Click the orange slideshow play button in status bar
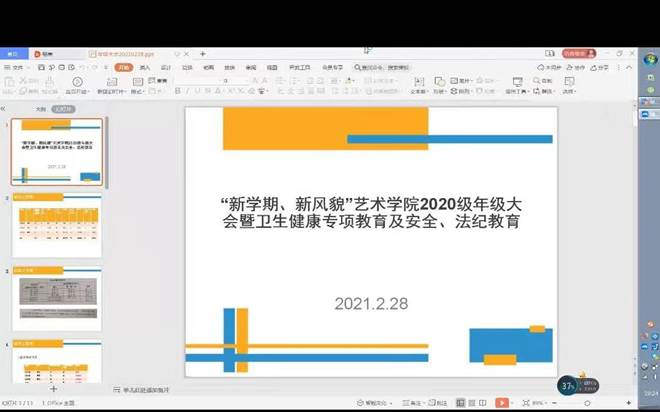 click(502, 404)
